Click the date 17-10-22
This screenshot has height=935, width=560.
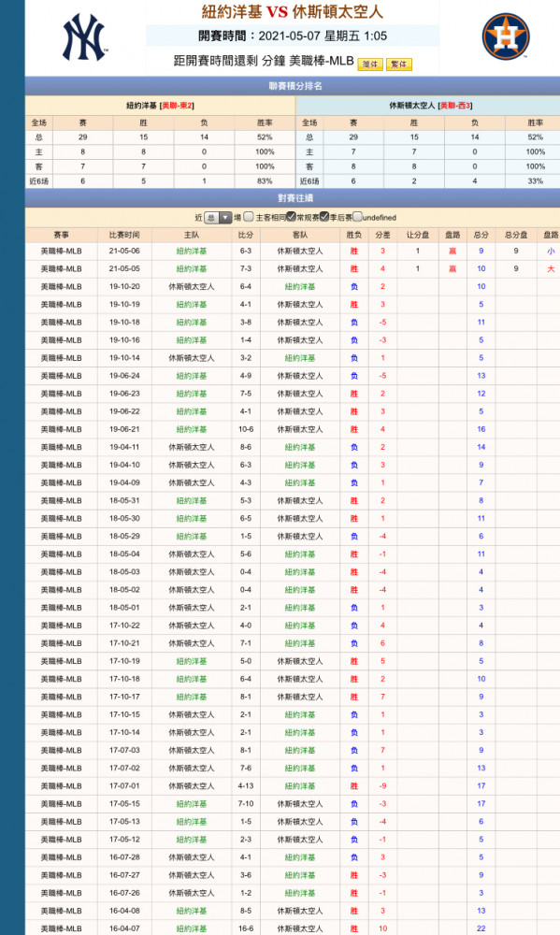coord(124,626)
